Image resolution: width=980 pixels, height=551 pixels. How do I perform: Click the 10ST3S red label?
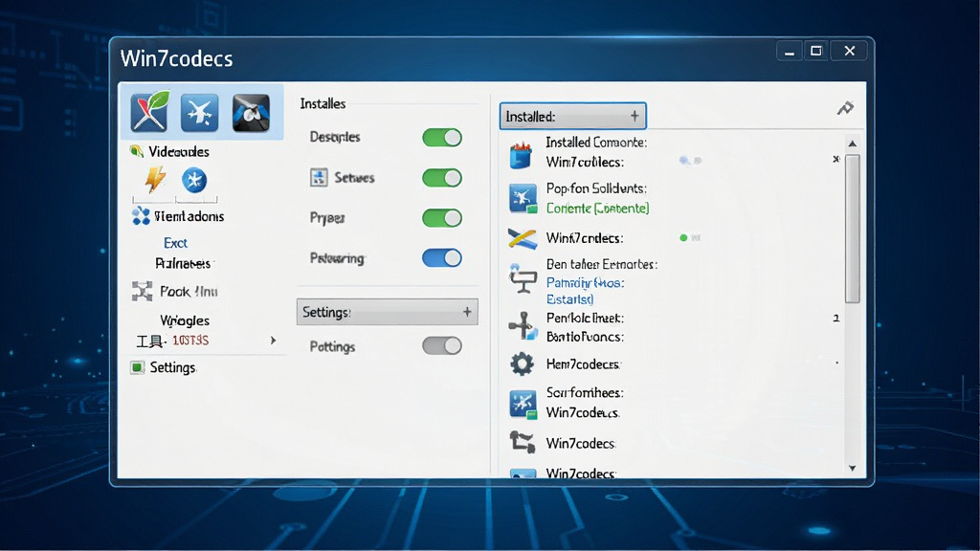pyautogui.click(x=190, y=341)
